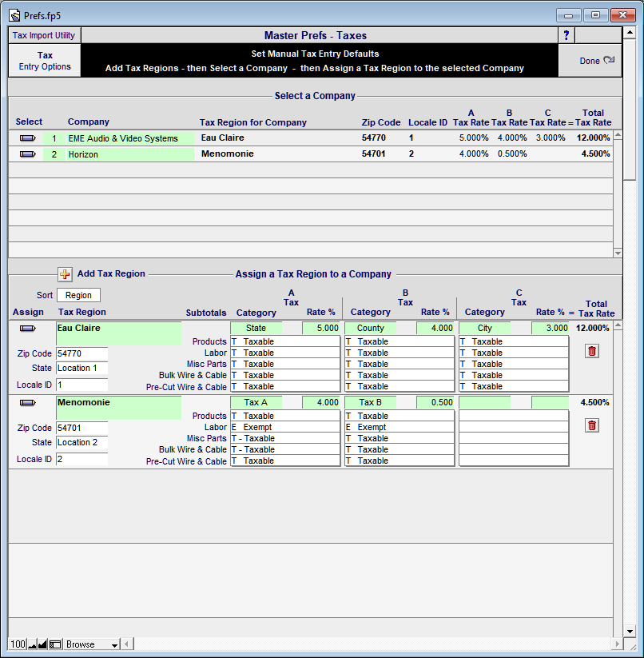Viewport: 644px width, 658px height.
Task: Open the help question mark icon
Action: [566, 35]
